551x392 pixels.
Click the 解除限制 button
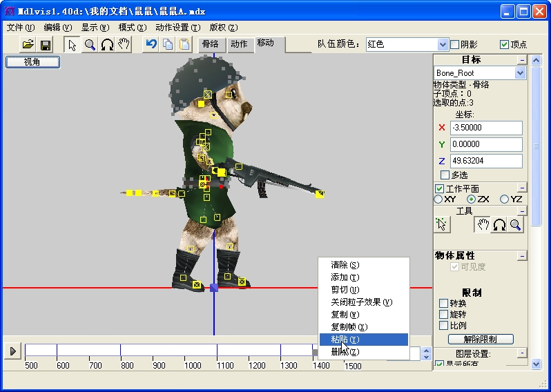481,340
